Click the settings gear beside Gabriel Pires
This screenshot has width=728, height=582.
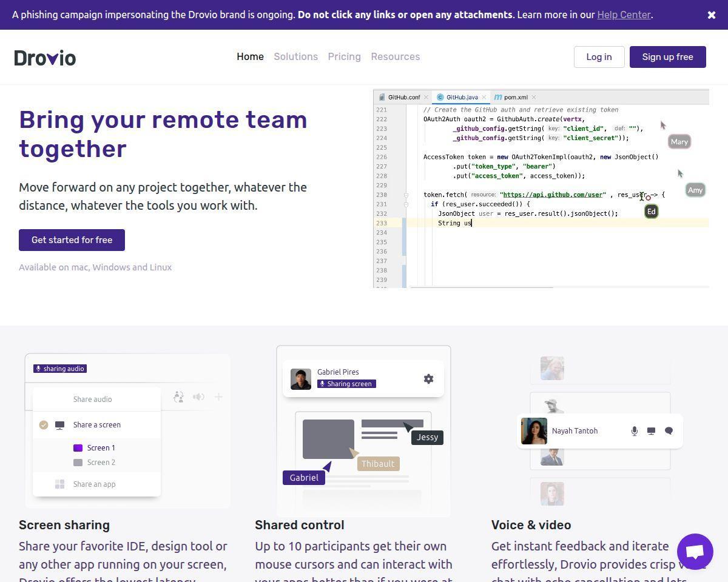[x=428, y=379]
